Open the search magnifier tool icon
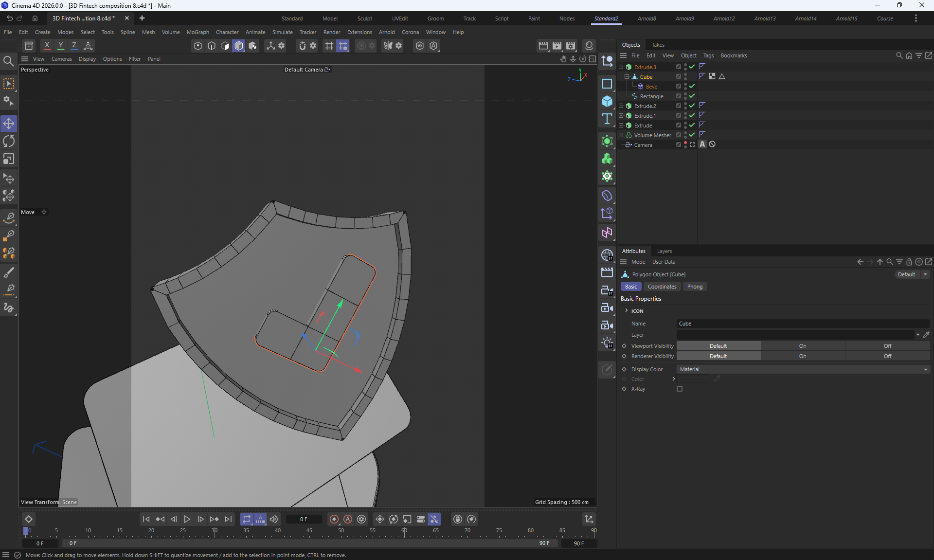 8,61
